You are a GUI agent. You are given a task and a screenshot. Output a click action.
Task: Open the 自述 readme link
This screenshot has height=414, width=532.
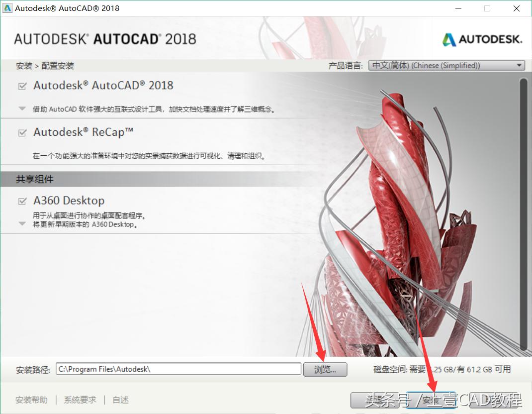120,400
